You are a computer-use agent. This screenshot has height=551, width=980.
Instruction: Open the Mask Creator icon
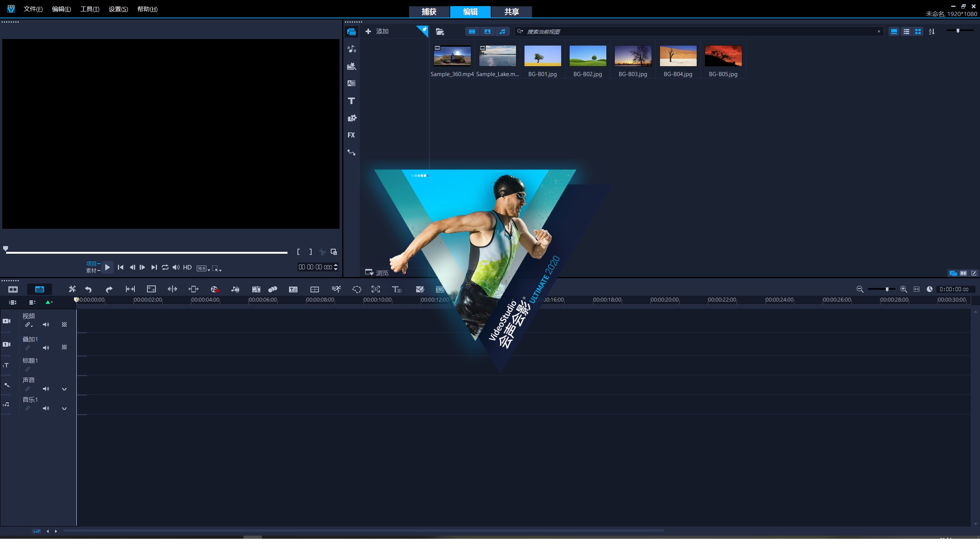[x=357, y=289]
